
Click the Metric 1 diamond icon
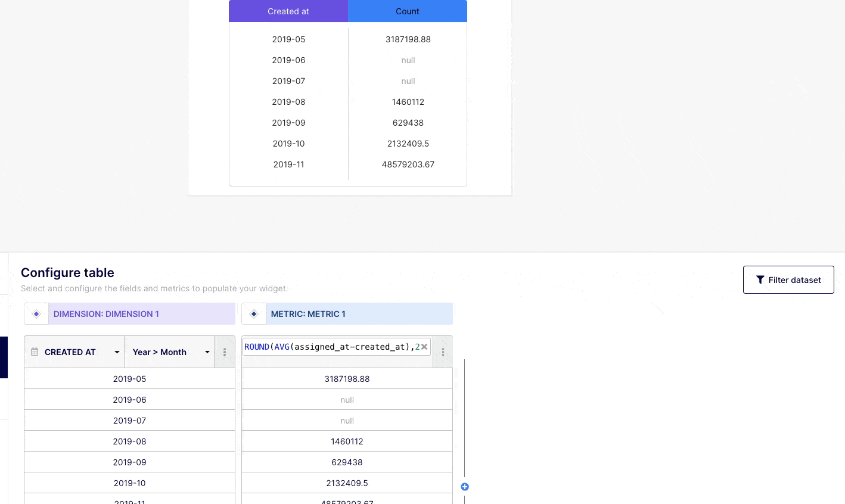click(254, 314)
